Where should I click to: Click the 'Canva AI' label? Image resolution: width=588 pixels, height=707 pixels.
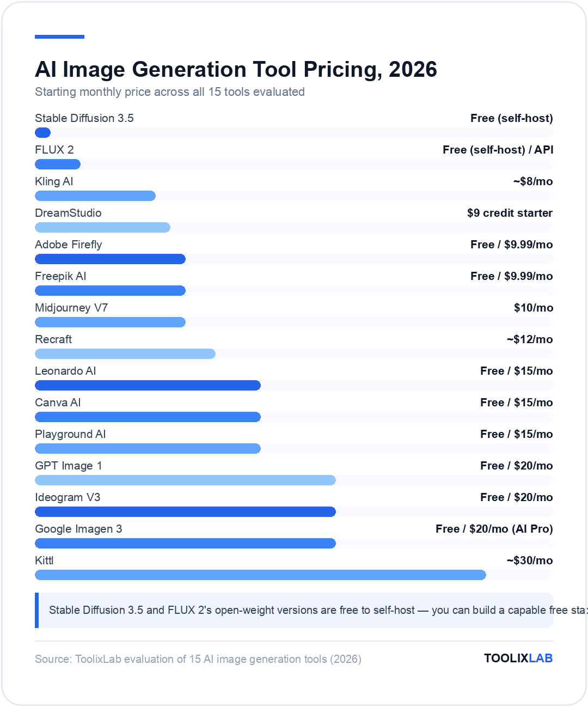[58, 403]
